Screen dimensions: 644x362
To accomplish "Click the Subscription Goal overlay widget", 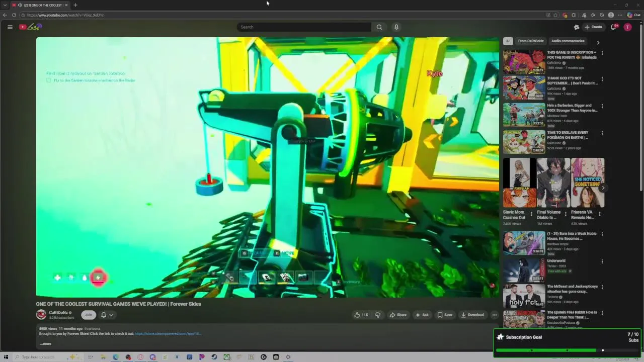I will tap(568, 342).
